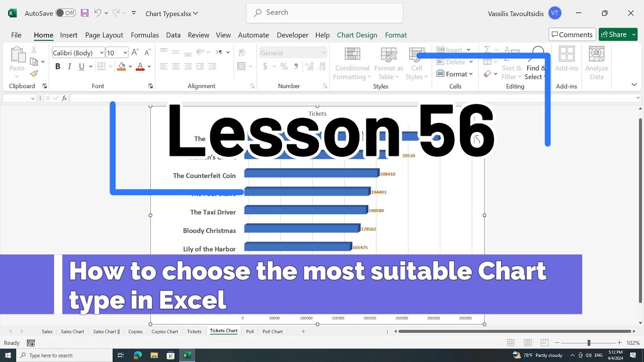Click the Macro recording icon in status bar
The height and width of the screenshot is (362, 644).
point(31,343)
